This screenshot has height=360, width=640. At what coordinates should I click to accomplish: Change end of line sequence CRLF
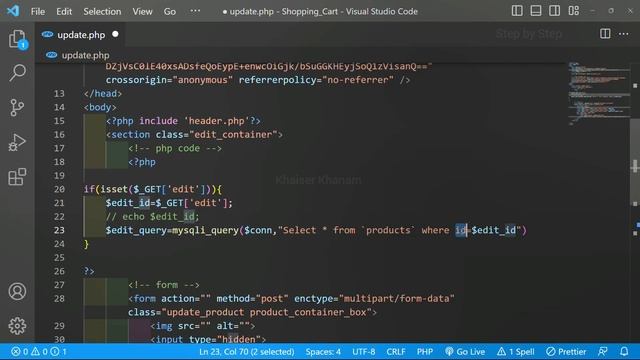(396, 351)
